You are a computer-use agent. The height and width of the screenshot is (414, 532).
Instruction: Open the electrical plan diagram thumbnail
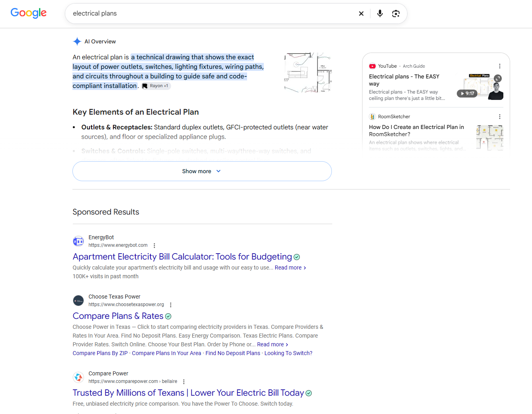pos(308,72)
